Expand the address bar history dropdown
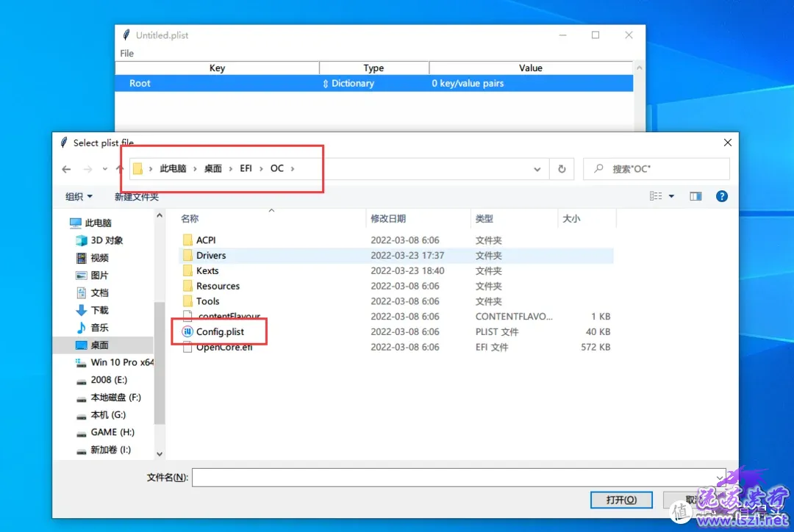794x532 pixels. tap(537, 169)
